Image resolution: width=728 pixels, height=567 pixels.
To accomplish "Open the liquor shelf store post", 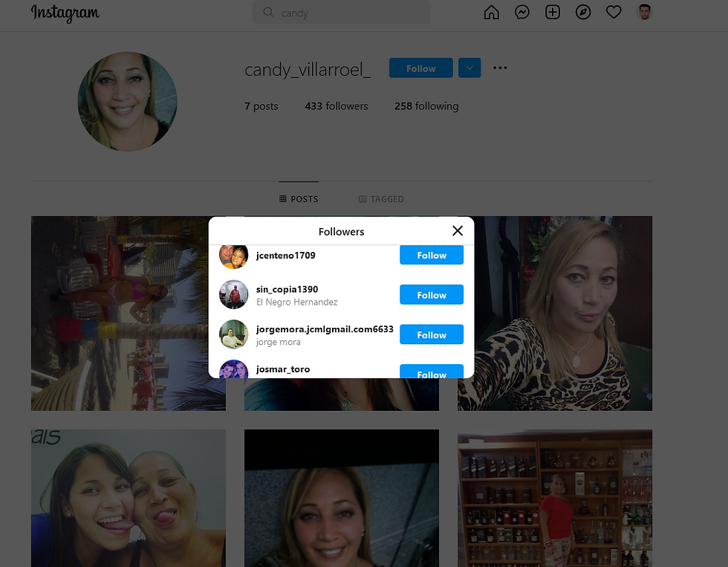I will [555, 499].
